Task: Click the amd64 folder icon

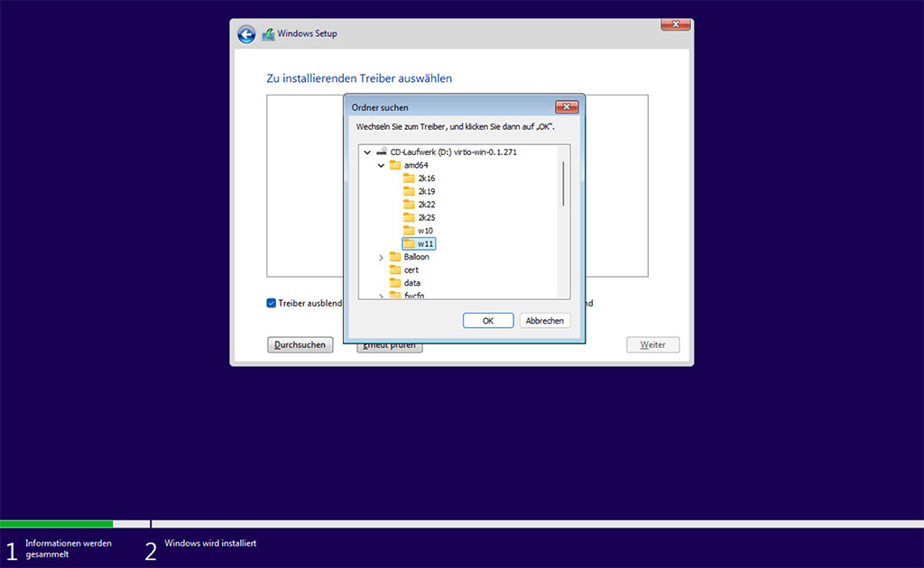Action: [x=395, y=165]
